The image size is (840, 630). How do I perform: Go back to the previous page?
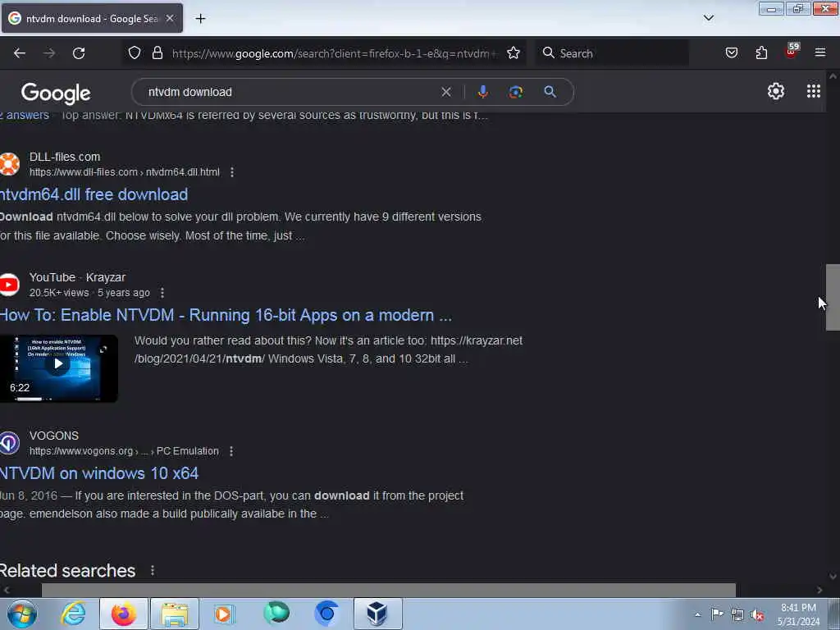pos(20,53)
